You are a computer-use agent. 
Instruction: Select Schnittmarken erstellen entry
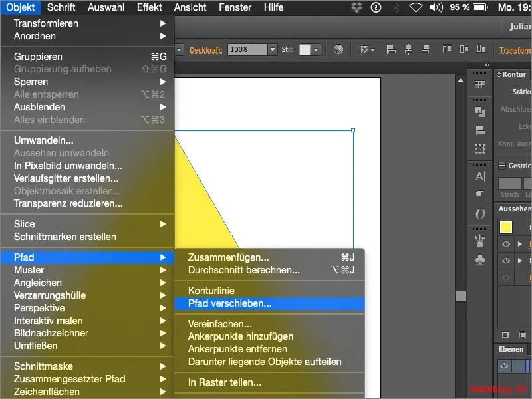88,237
